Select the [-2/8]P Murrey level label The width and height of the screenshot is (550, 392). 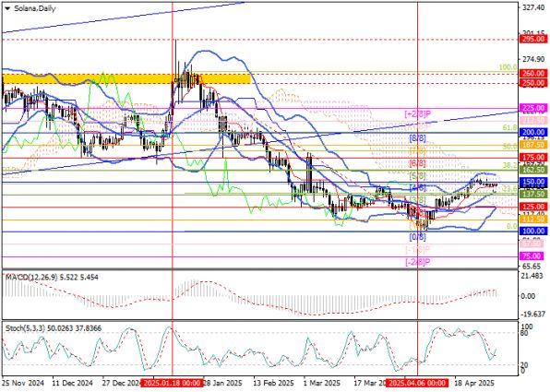pyautogui.click(x=418, y=262)
